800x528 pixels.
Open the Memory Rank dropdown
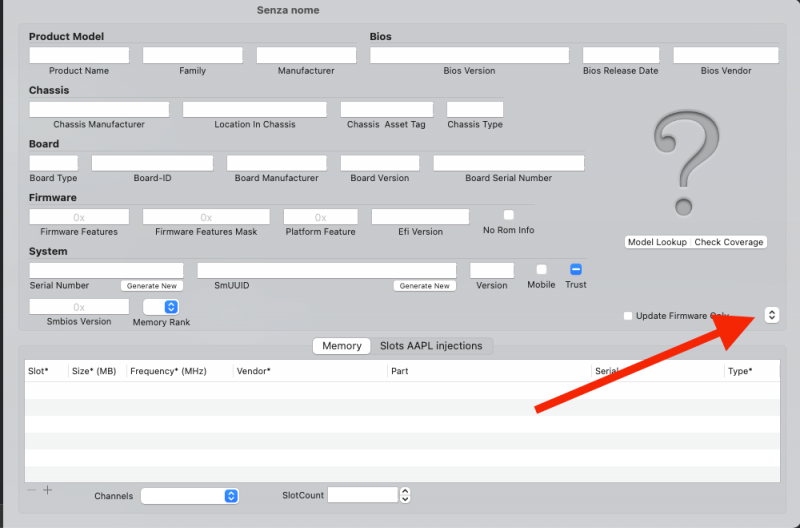pos(161,307)
